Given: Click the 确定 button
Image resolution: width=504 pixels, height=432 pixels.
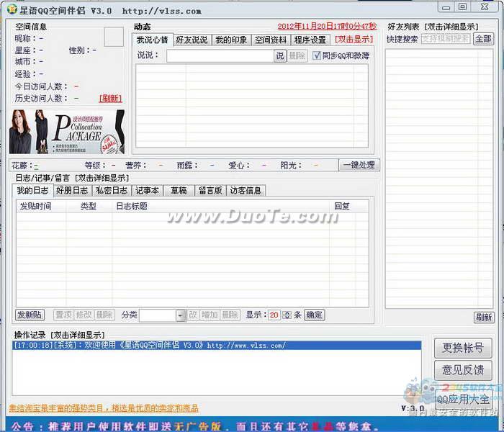Looking at the screenshot, I should (x=314, y=315).
